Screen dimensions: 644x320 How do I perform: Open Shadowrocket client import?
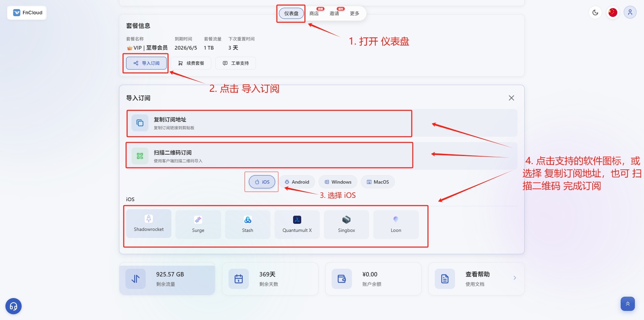(149, 223)
